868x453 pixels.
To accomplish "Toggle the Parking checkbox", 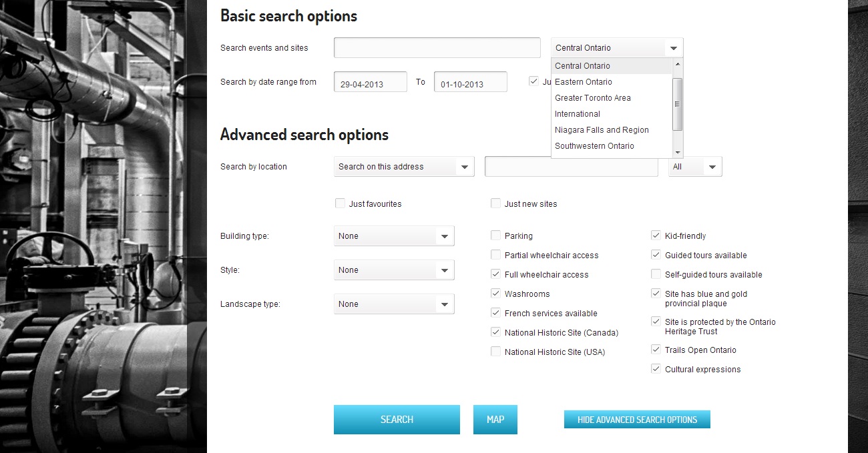I will (x=496, y=236).
